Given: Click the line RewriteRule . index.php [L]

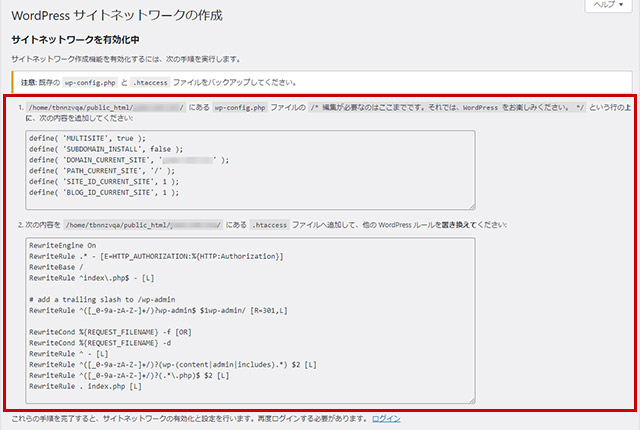Looking at the screenshot, I should pyautogui.click(x=85, y=386).
